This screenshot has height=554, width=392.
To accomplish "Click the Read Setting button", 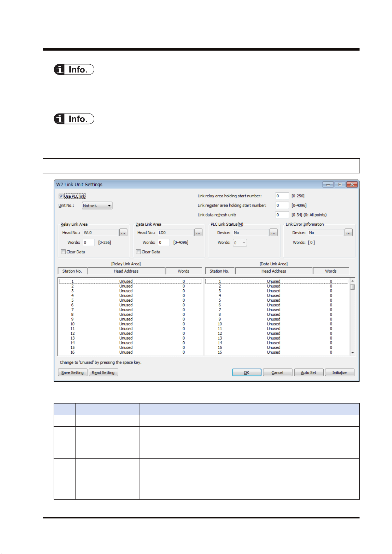I will pos(103,372).
